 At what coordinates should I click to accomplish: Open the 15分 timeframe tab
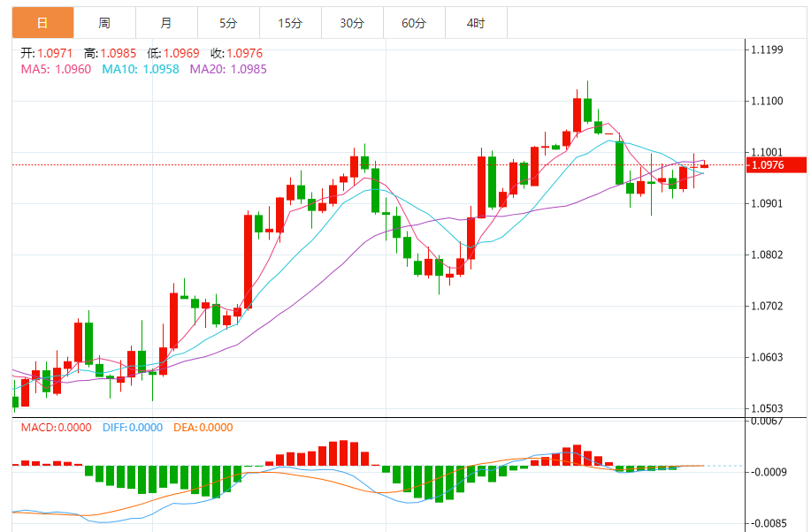(290, 23)
